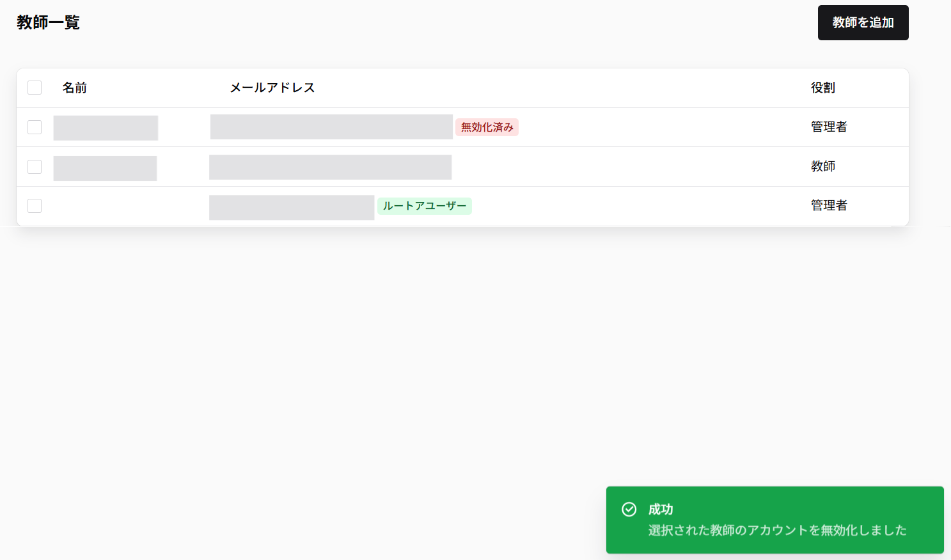Click the root user's email address cell
Image resolution: width=951 pixels, height=560 pixels.
292,206
